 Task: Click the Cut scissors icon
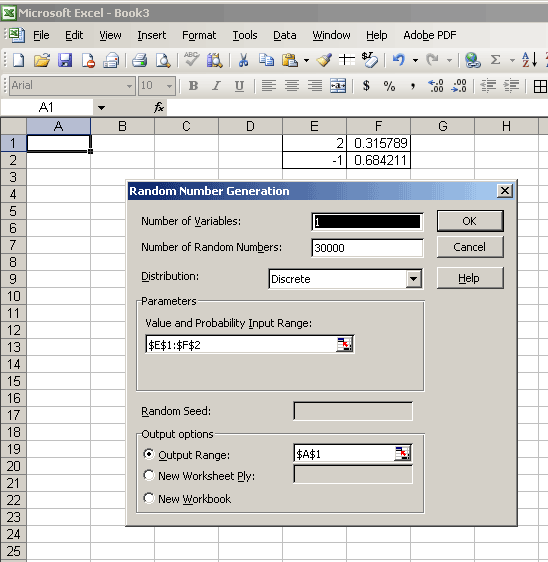pos(243,60)
